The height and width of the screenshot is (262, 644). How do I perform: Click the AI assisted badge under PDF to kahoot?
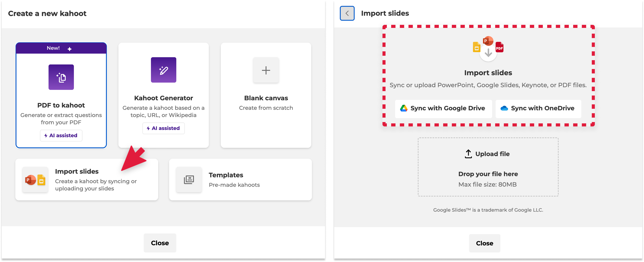[x=61, y=136]
